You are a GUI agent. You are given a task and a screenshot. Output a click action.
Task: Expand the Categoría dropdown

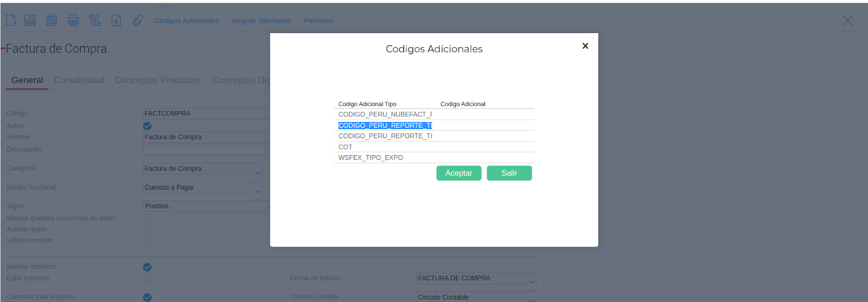pyautogui.click(x=258, y=172)
